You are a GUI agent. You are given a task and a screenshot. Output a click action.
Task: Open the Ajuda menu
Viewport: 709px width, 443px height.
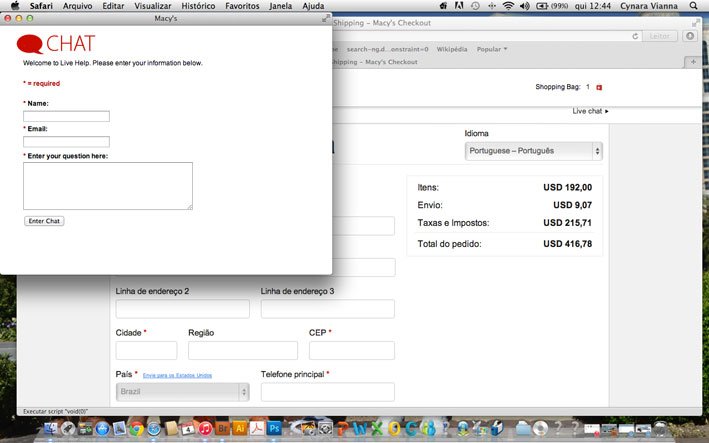coord(313,6)
